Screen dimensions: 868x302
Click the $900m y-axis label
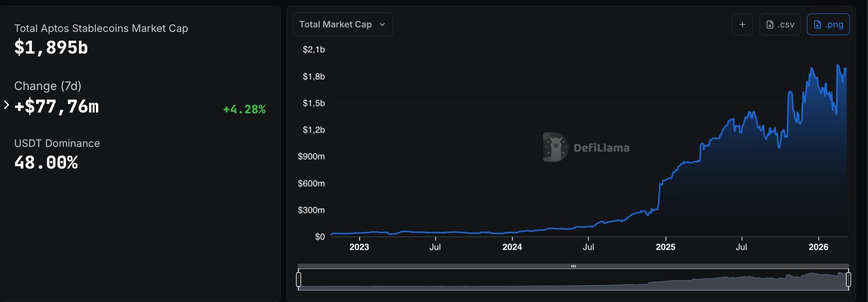point(311,156)
